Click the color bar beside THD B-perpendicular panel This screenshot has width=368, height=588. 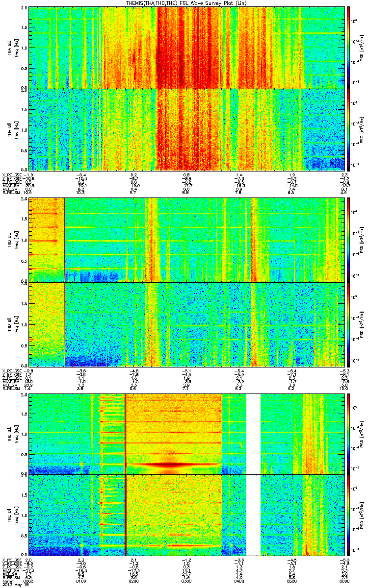[348, 240]
